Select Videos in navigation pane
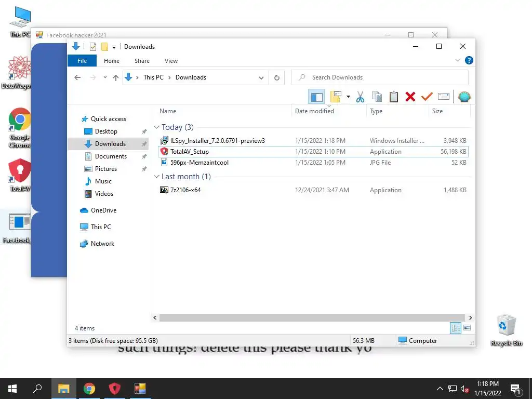 (104, 194)
